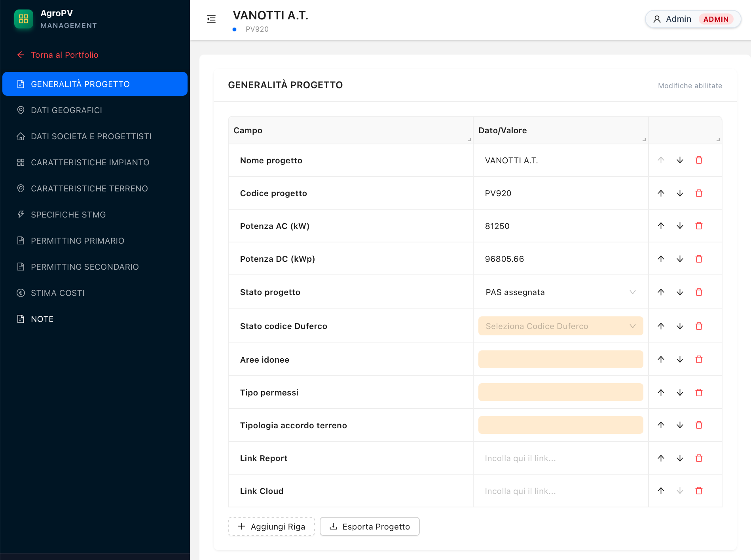Click the Stato codice Duferco field label
Screen dimensions: 751x560
(284, 326)
